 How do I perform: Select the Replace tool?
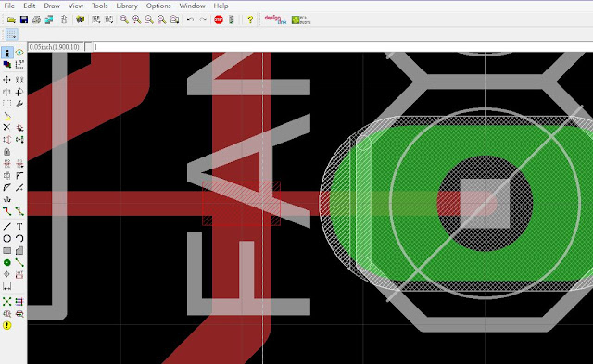(x=19, y=140)
